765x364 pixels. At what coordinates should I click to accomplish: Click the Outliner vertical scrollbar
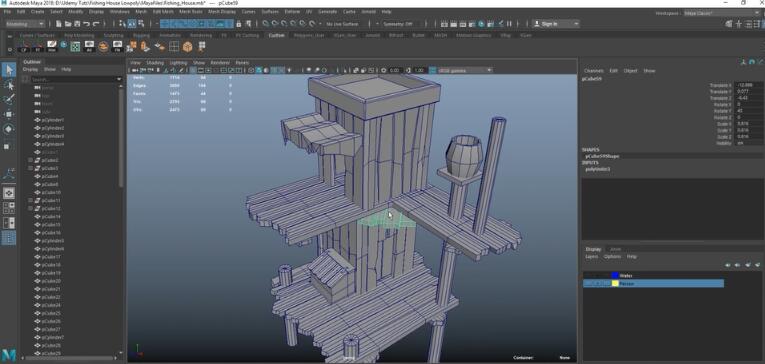tap(121, 137)
